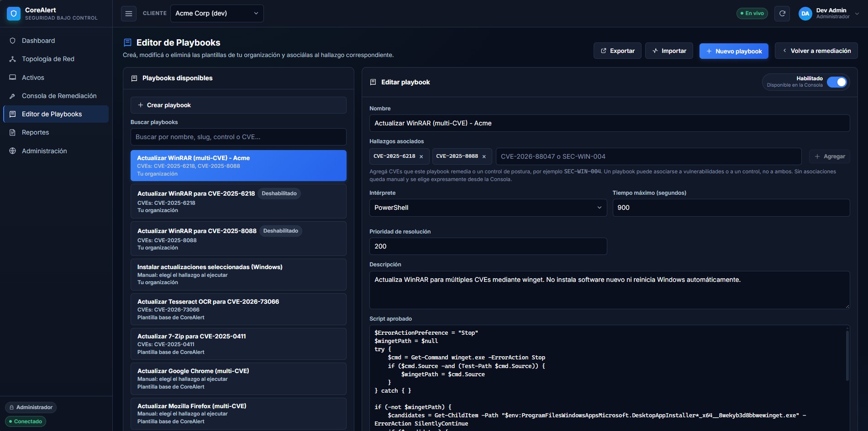Click the refresh icon in header
The image size is (868, 431).
782,13
